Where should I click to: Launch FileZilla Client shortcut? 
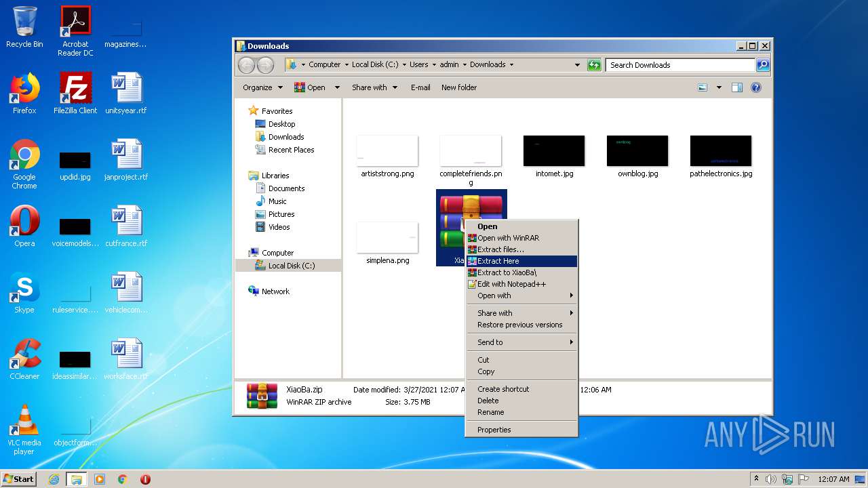pos(75,94)
